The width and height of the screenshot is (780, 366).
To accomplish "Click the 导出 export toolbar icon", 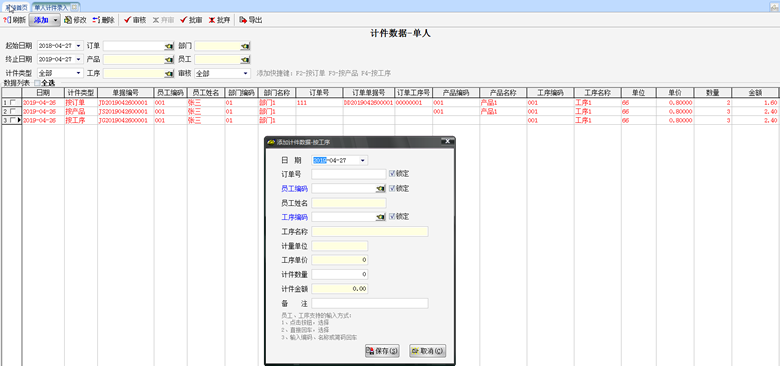I will point(243,20).
